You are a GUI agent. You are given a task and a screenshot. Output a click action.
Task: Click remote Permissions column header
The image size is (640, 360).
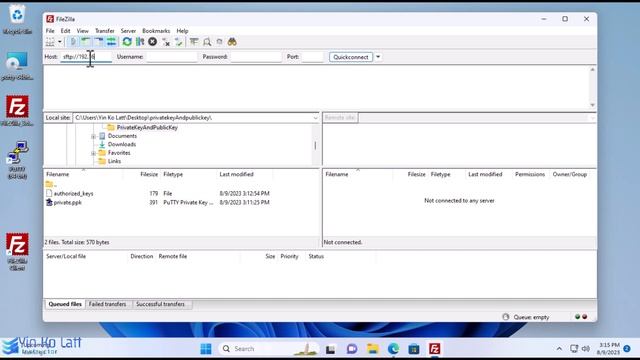click(530, 174)
